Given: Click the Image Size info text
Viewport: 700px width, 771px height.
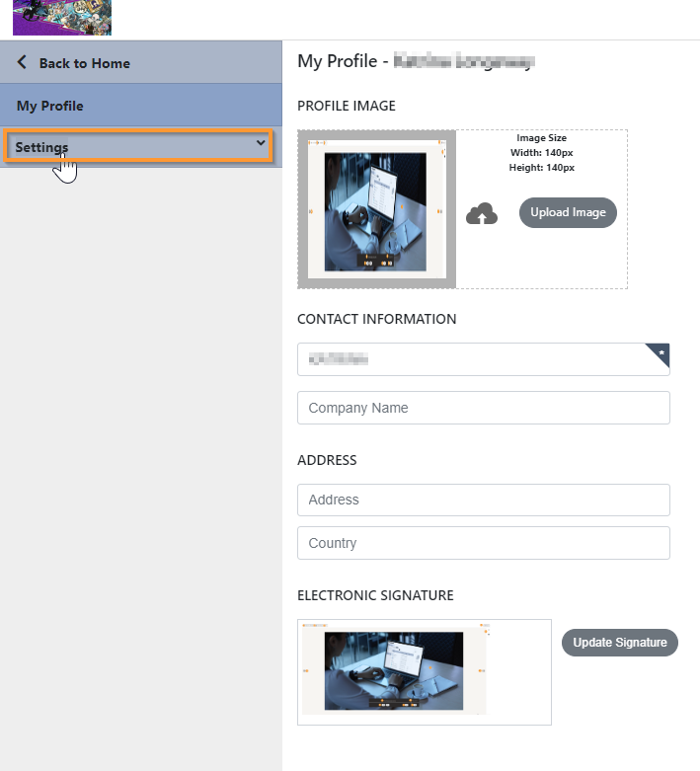Looking at the screenshot, I should pos(542,152).
